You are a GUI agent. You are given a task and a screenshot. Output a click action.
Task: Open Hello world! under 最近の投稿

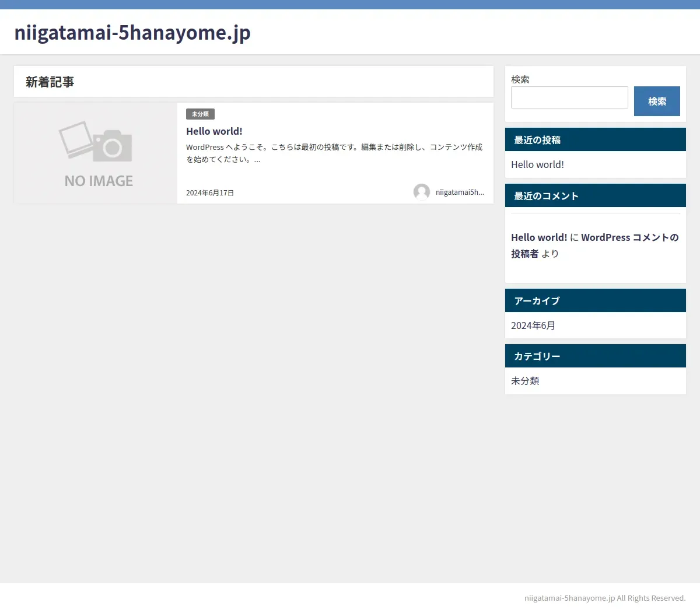pos(537,164)
